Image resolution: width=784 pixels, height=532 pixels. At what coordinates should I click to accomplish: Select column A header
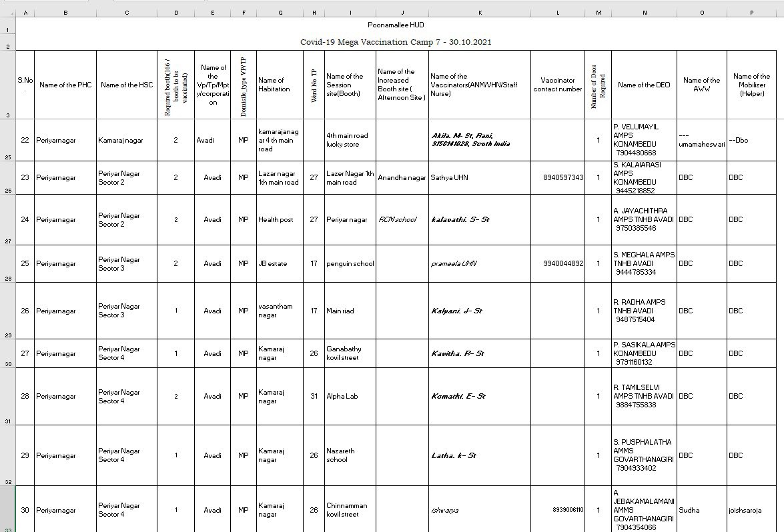point(25,13)
